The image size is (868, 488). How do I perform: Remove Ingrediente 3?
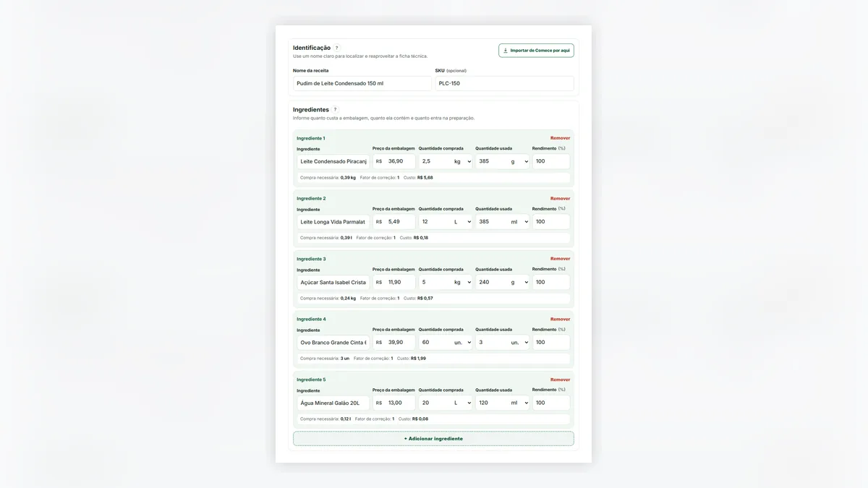(560, 259)
